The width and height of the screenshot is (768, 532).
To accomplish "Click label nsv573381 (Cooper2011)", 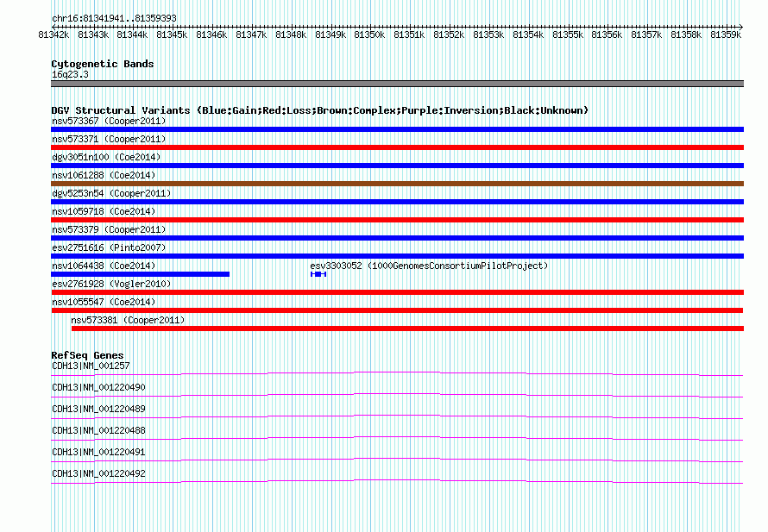I will pos(128,320).
